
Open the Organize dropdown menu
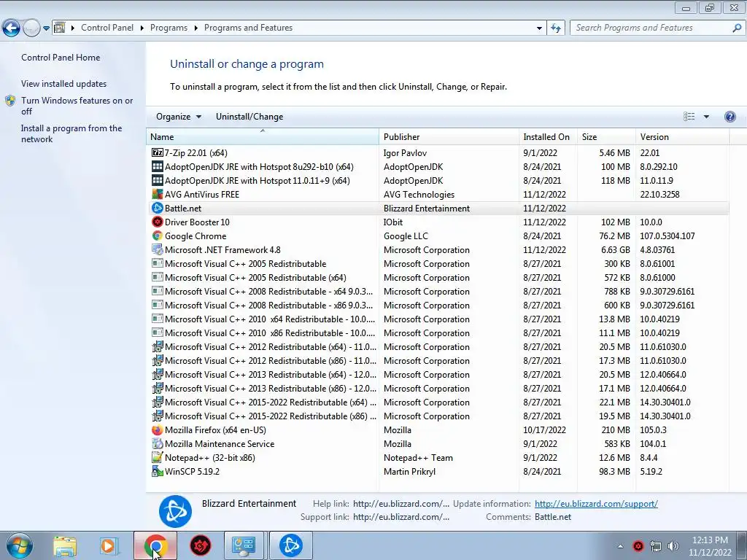point(179,117)
